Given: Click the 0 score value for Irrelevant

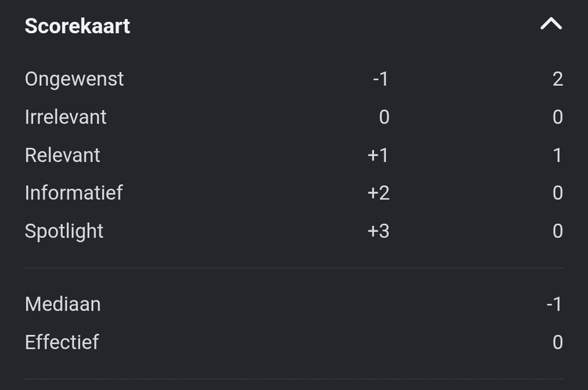Looking at the screenshot, I should pyautogui.click(x=384, y=117).
